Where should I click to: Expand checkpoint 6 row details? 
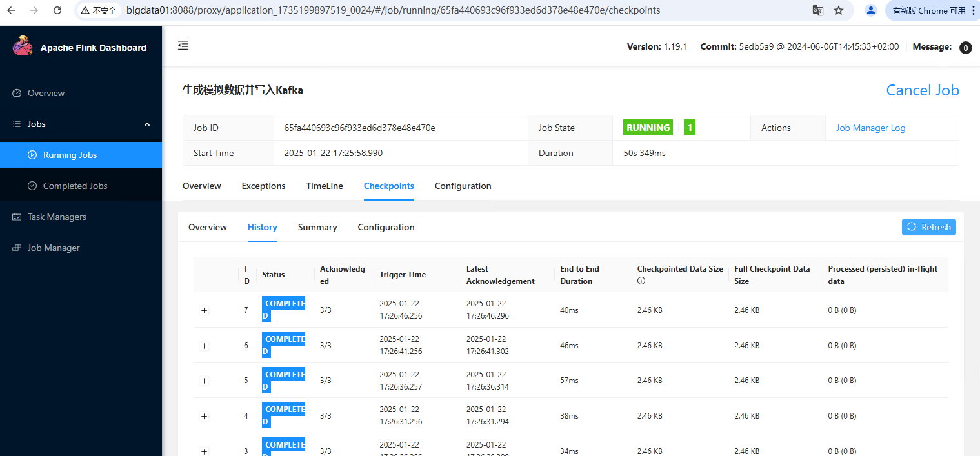205,346
